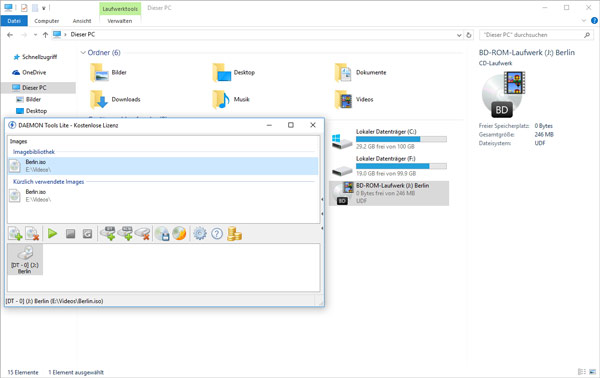Open DAEMON Tools preferences gear

click(200, 233)
